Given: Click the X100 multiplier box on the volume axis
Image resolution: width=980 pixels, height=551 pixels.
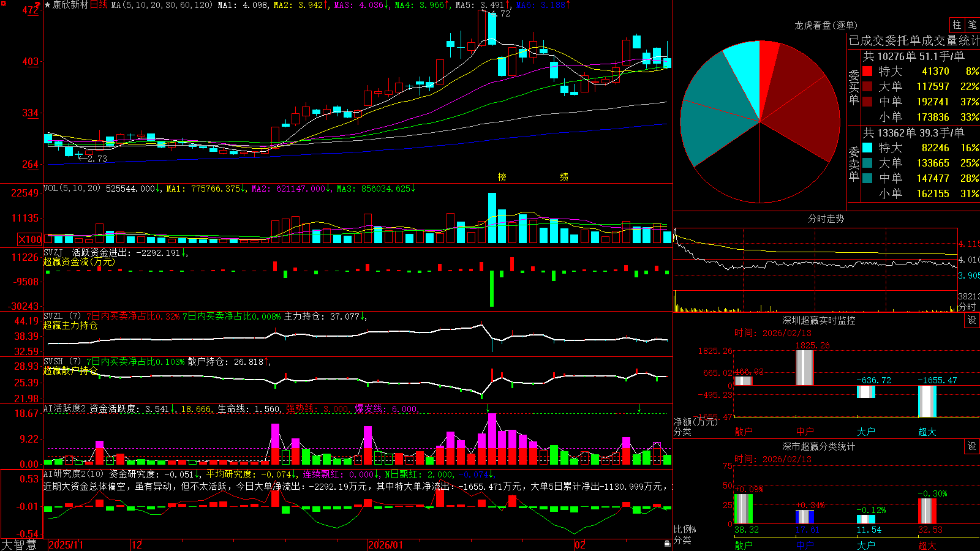Looking at the screenshot, I should coord(30,239).
